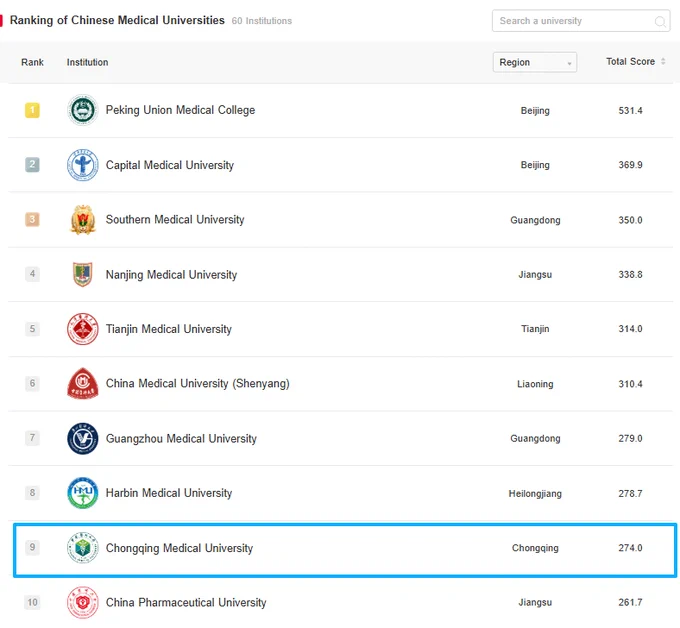Viewport: 680px width, 628px height.
Task: Open Harbin Medical University link
Action: (169, 493)
